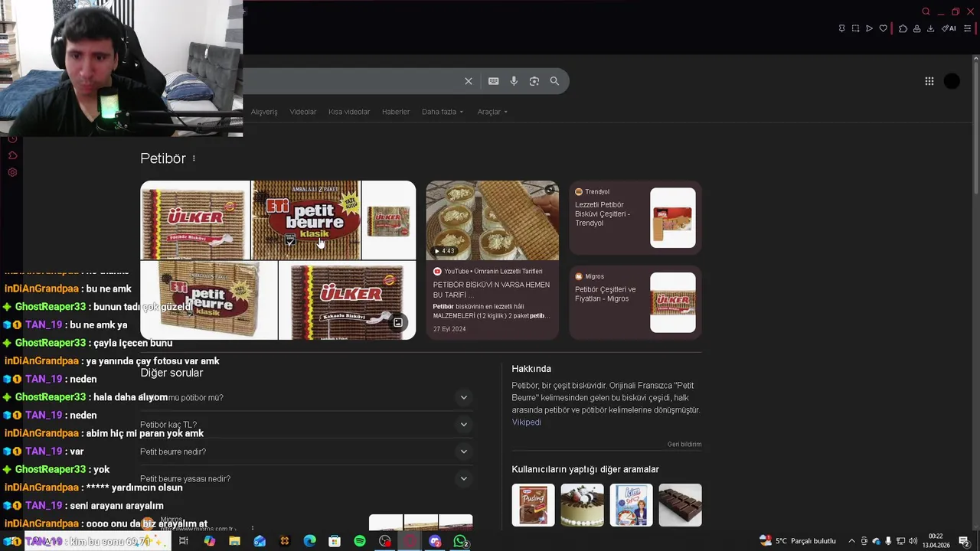Screen dimensions: 980x551
Task: Activate the snapshot selection tool in browser toolbar
Action: 855,28
